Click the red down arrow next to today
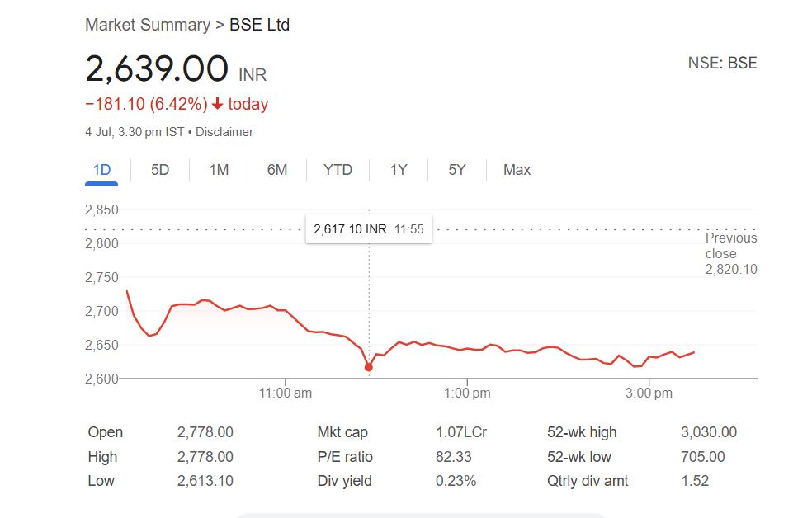 (x=217, y=105)
